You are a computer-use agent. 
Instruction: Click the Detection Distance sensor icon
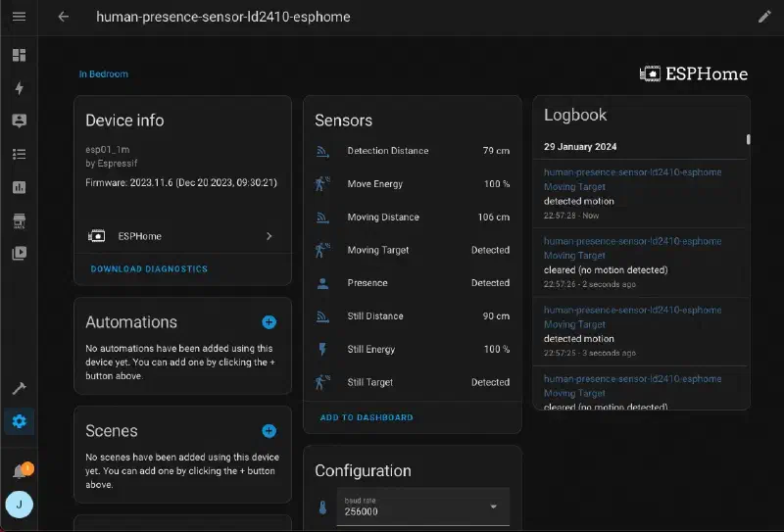click(322, 151)
